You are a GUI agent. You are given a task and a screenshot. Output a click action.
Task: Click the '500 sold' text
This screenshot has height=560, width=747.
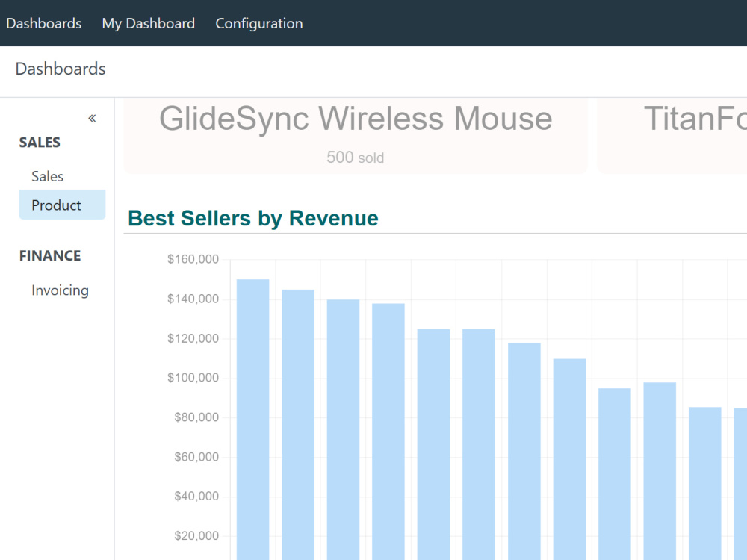click(x=356, y=157)
